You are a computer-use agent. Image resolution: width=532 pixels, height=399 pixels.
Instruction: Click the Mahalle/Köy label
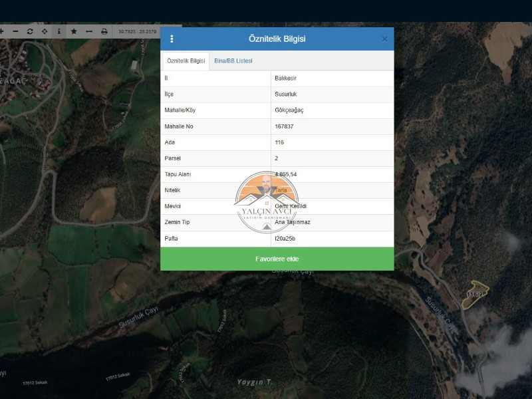coord(180,110)
